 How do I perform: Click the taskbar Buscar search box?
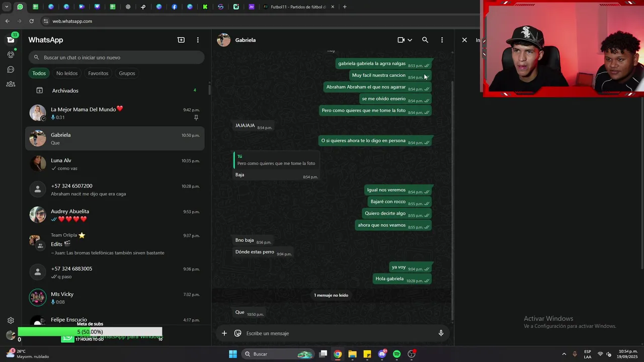click(x=277, y=354)
